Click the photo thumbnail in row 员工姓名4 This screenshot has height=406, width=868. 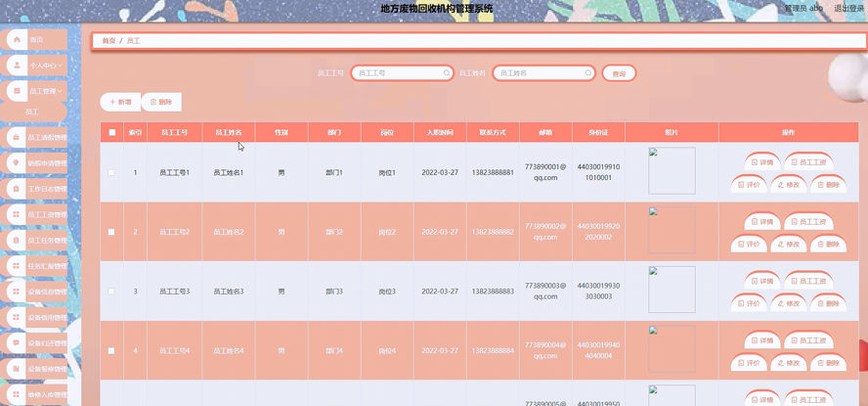click(672, 349)
